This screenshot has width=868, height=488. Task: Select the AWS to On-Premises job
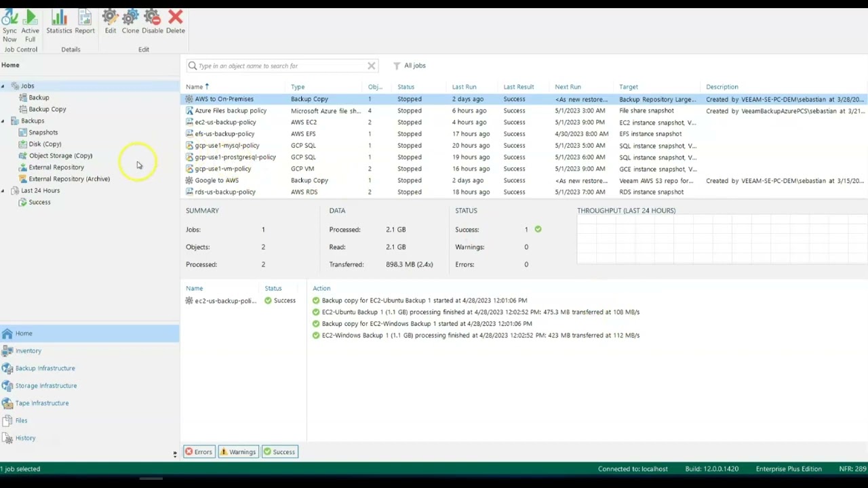(524, 99)
